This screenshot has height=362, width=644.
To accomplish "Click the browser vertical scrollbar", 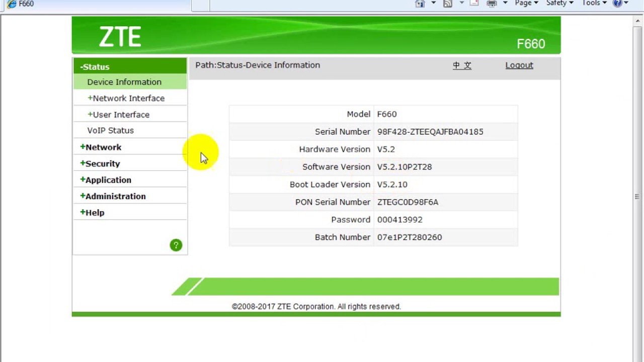I will coord(637,196).
